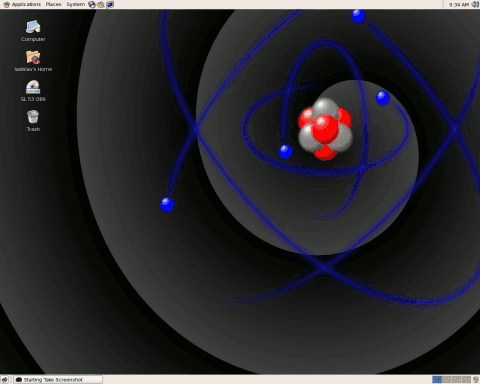
Task: Click the top panel applet separator handle
Action: (444, 4)
